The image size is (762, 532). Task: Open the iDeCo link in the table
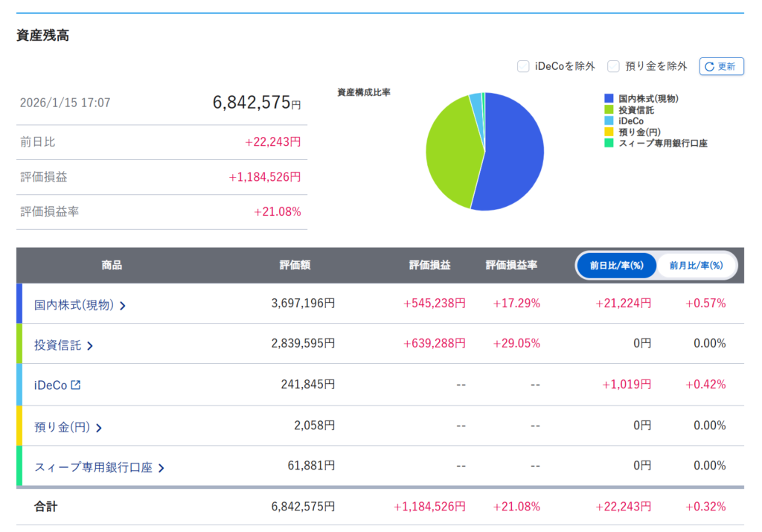click(51, 385)
